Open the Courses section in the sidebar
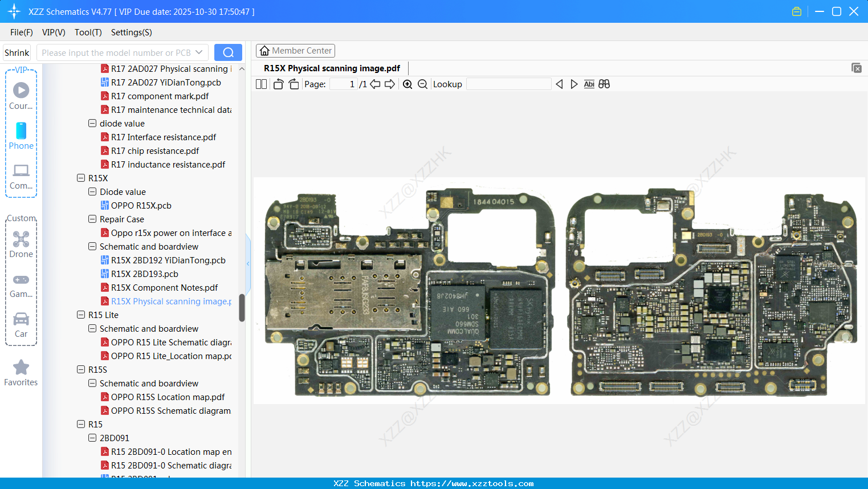The image size is (868, 489). pos(21,96)
